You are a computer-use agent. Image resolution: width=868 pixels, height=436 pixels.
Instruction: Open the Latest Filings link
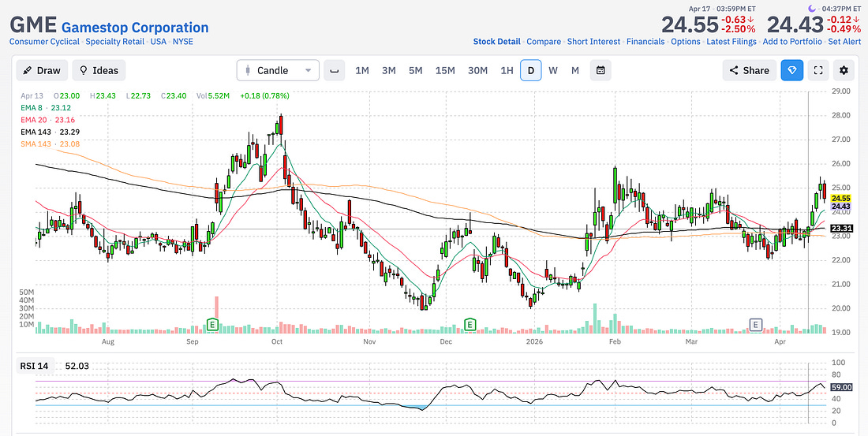point(731,42)
